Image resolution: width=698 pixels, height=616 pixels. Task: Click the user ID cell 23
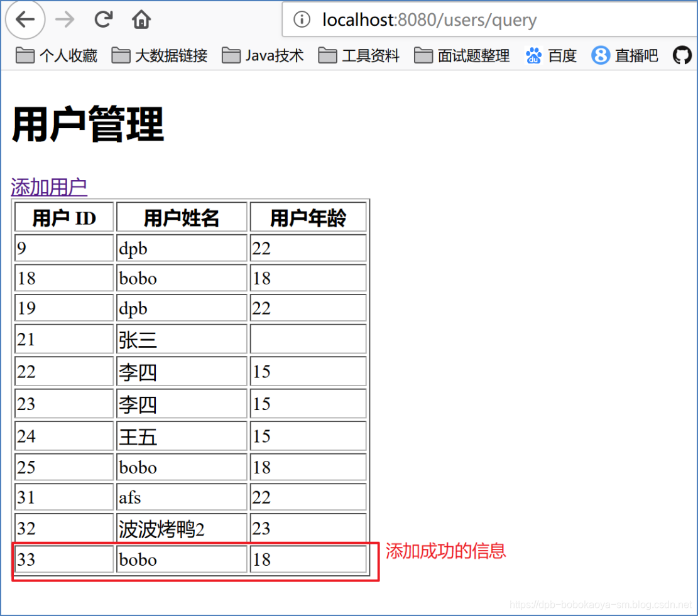tap(64, 404)
